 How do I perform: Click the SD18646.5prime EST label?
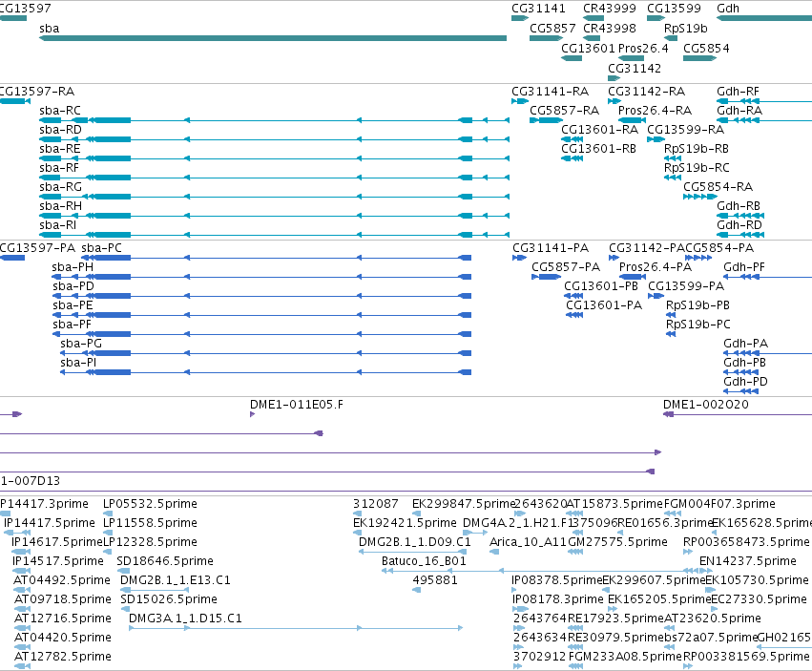pos(165,560)
